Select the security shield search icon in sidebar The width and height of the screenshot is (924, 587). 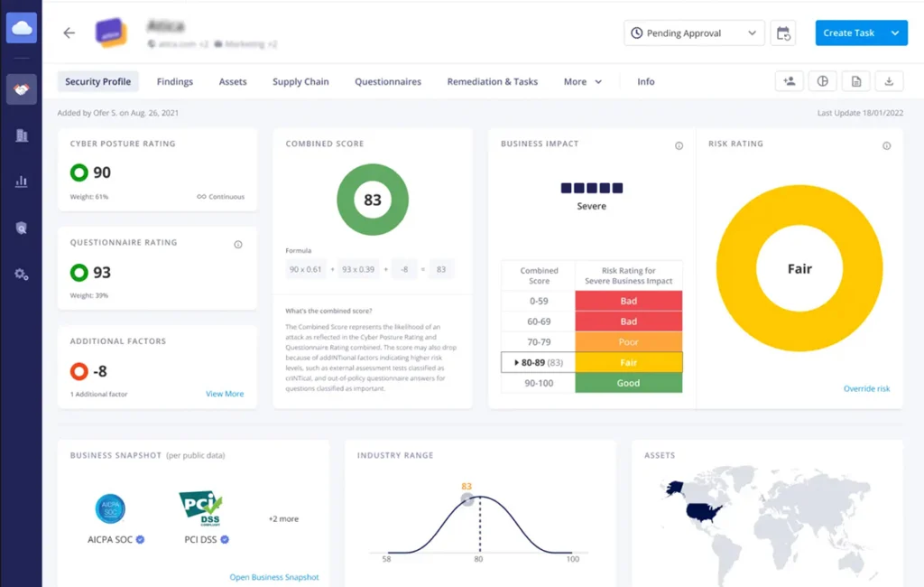tap(20, 228)
